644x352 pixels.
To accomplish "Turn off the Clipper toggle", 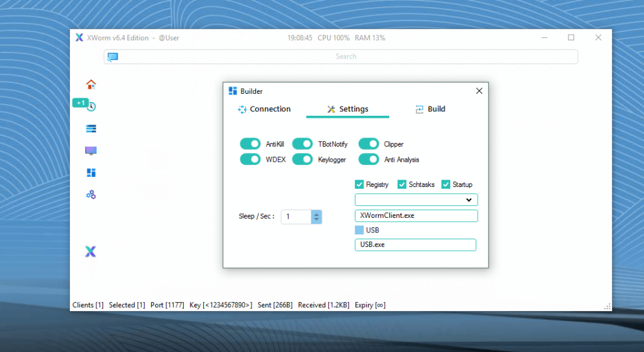I will pyautogui.click(x=369, y=144).
